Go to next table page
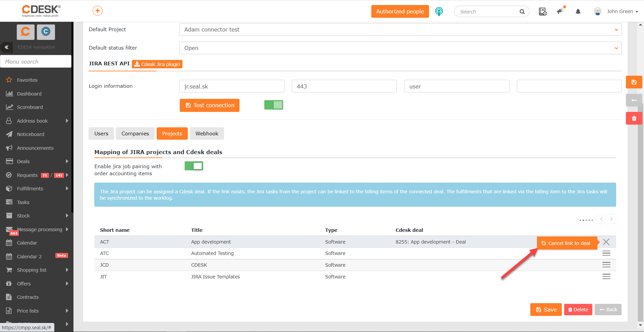 [x=611, y=219]
